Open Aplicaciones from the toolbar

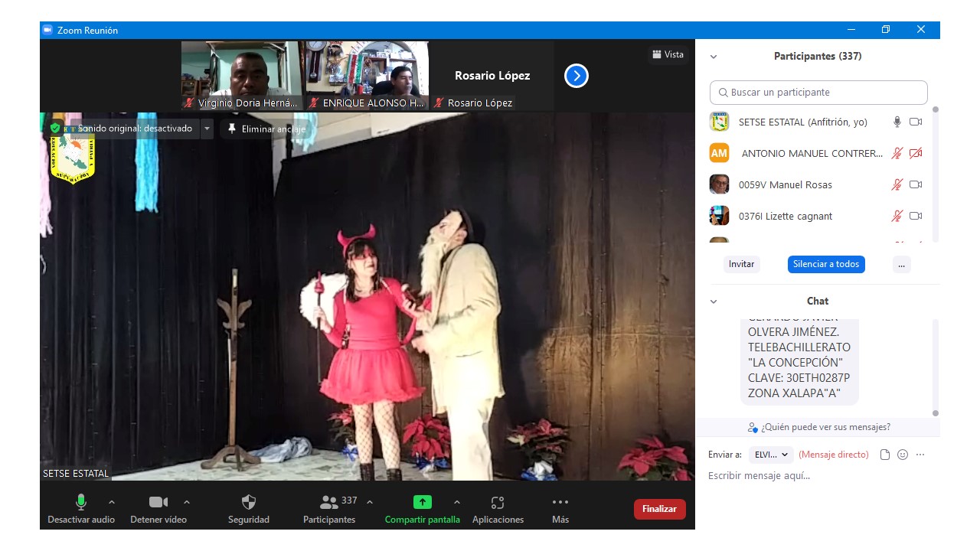tap(498, 502)
